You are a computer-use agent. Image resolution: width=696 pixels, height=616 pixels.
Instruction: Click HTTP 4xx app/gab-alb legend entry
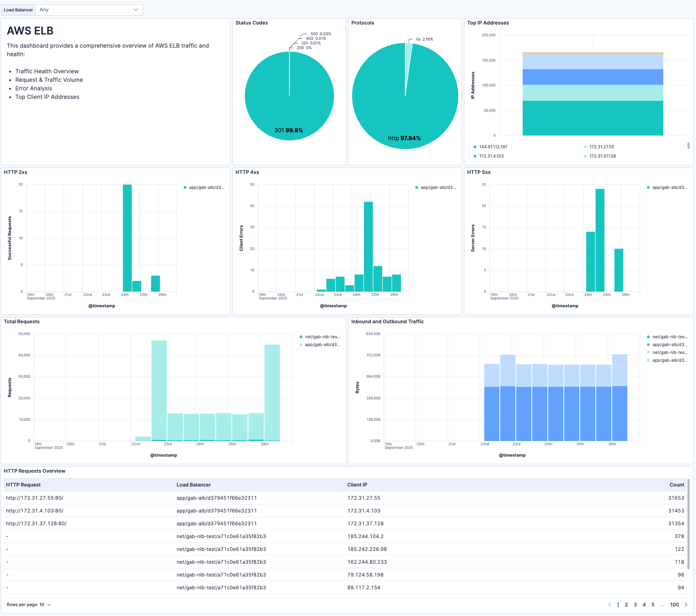[x=438, y=187]
